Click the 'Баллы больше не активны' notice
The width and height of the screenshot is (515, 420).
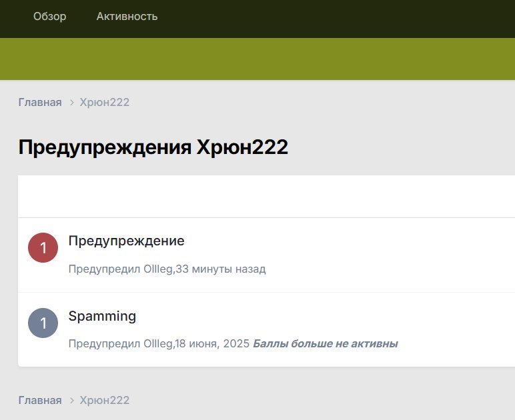[x=326, y=344]
